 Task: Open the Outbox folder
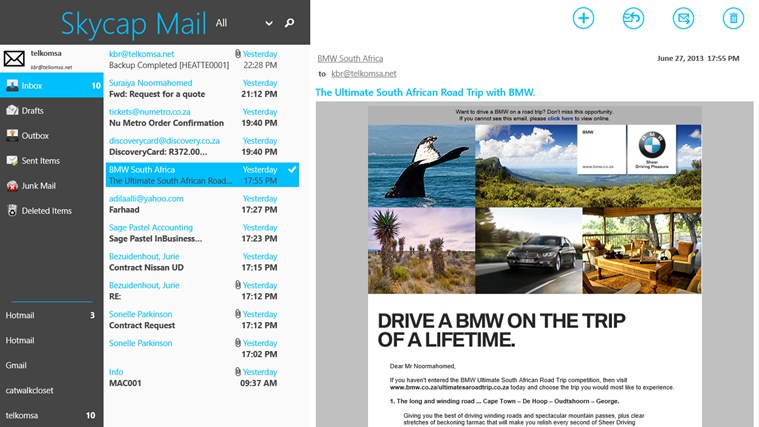click(x=35, y=135)
